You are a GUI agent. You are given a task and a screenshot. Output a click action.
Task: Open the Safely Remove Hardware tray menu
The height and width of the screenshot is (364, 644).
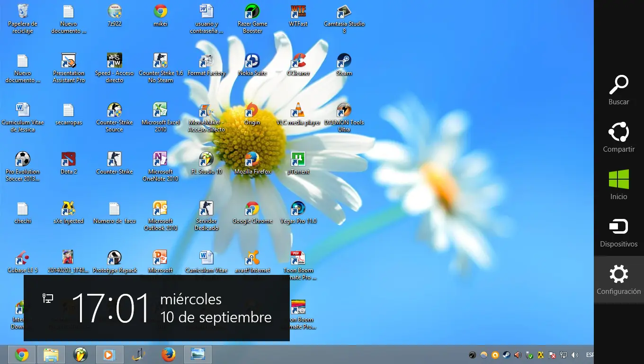pyautogui.click(x=528, y=355)
